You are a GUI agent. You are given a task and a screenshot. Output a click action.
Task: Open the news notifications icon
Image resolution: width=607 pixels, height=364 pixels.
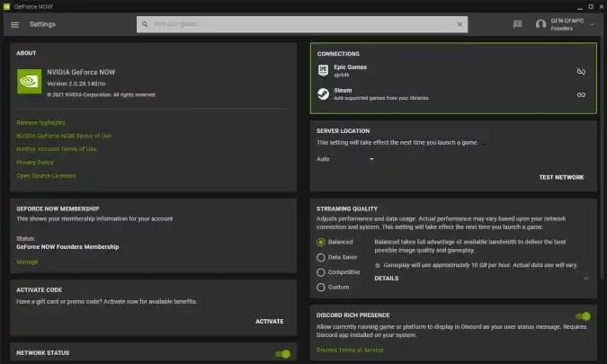coord(517,24)
